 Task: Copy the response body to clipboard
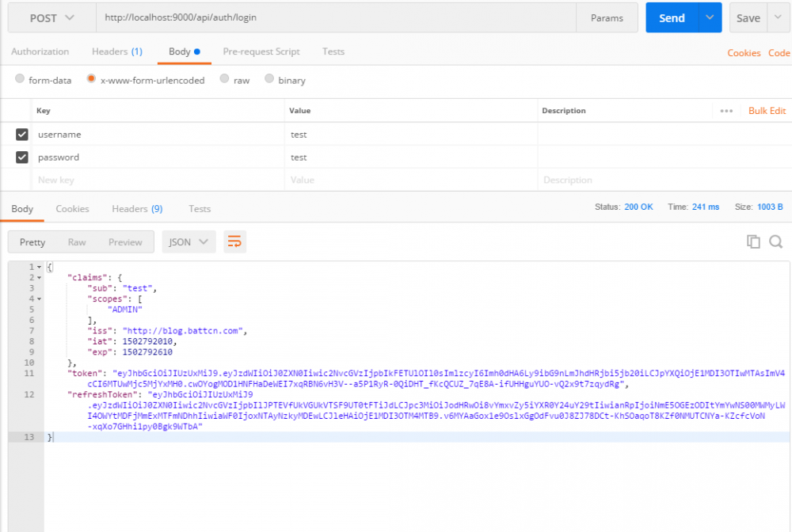[x=753, y=242]
